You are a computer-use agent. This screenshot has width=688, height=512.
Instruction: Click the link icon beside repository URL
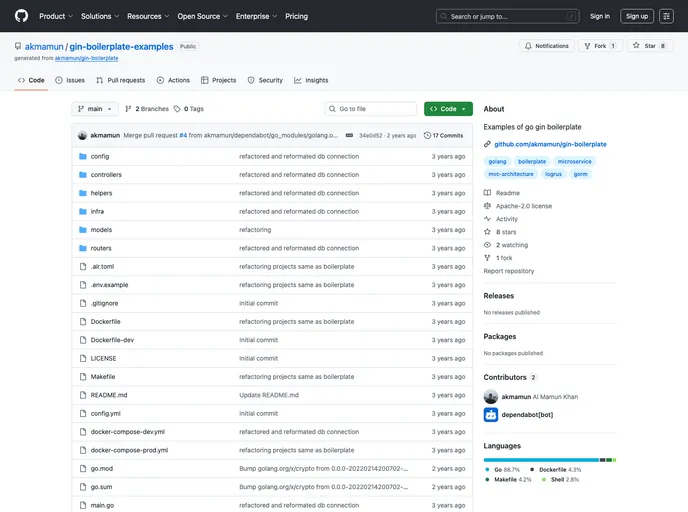(x=487, y=144)
